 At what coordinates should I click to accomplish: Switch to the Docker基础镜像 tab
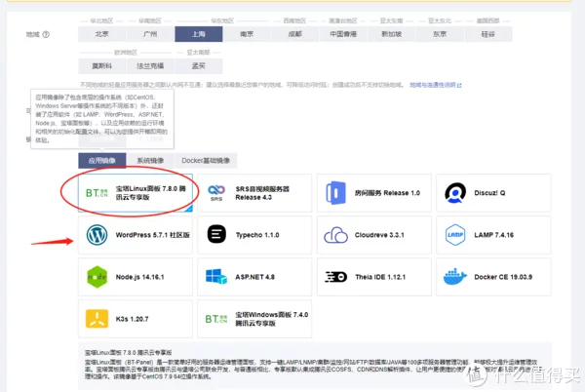(x=206, y=160)
